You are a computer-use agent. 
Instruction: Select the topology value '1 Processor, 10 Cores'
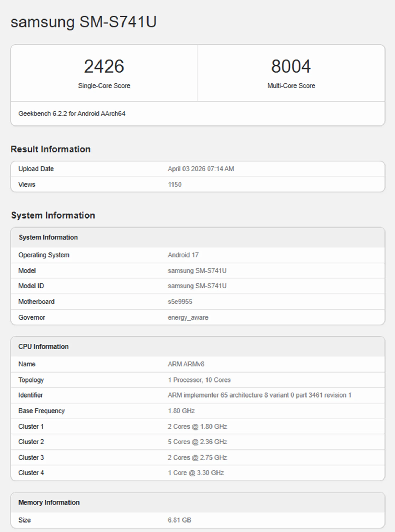199,380
